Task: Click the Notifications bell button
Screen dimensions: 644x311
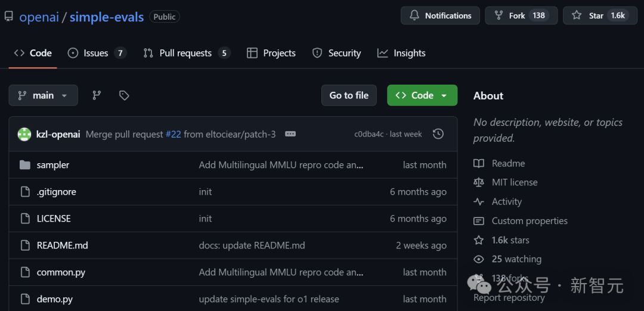Action: [440, 15]
